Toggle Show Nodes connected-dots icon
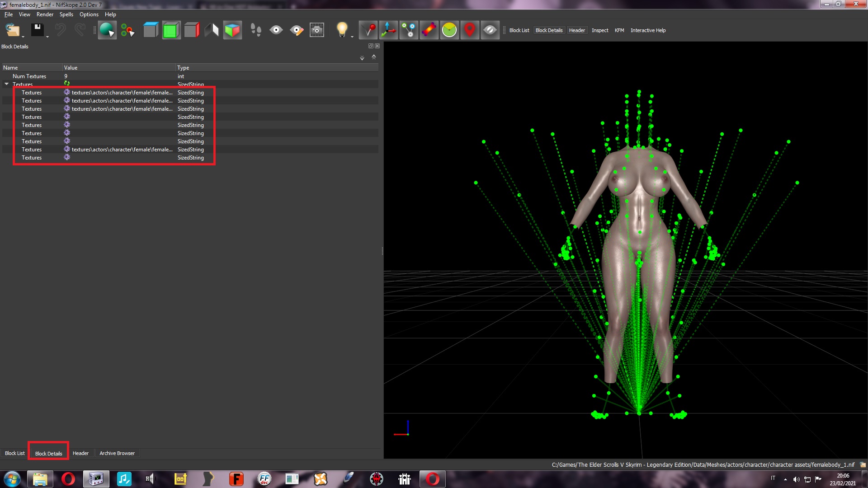The width and height of the screenshot is (868, 488). click(409, 30)
